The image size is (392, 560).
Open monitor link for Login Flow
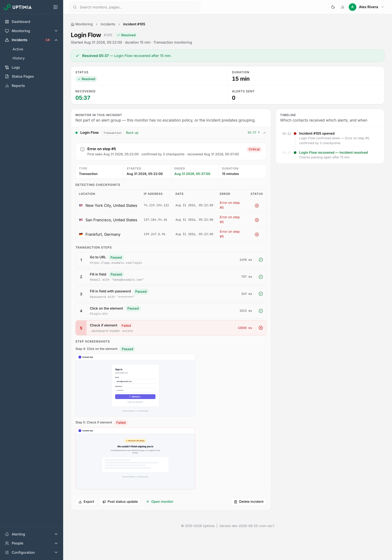click(160, 502)
